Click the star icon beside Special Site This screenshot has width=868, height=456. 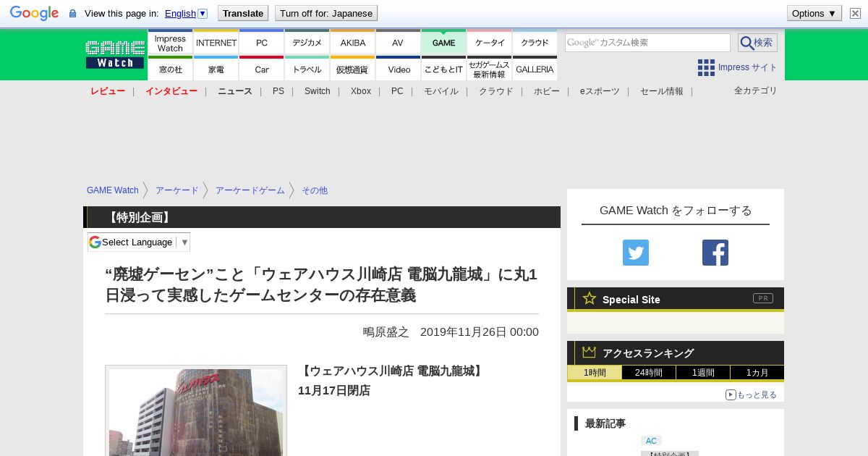[x=590, y=298]
